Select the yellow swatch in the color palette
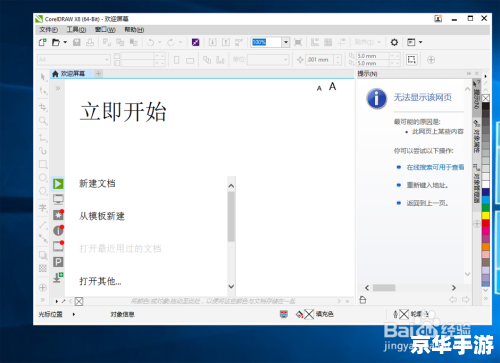The width and height of the screenshot is (500, 363). click(x=486, y=215)
